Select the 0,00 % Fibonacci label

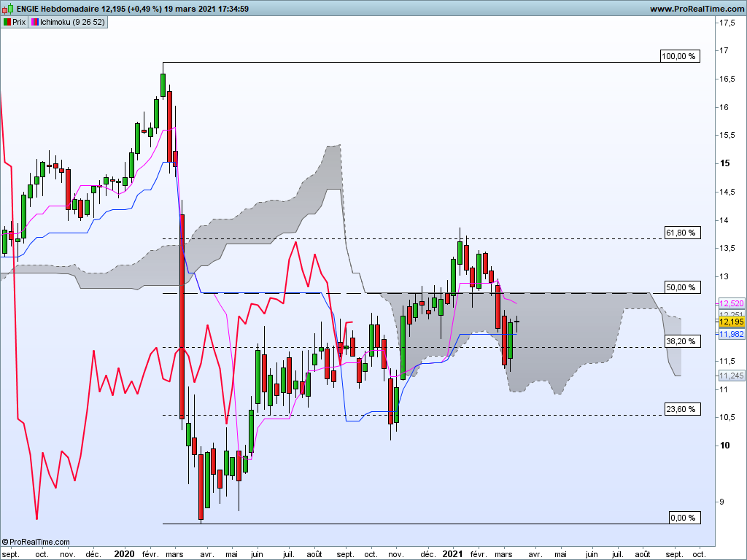point(684,518)
